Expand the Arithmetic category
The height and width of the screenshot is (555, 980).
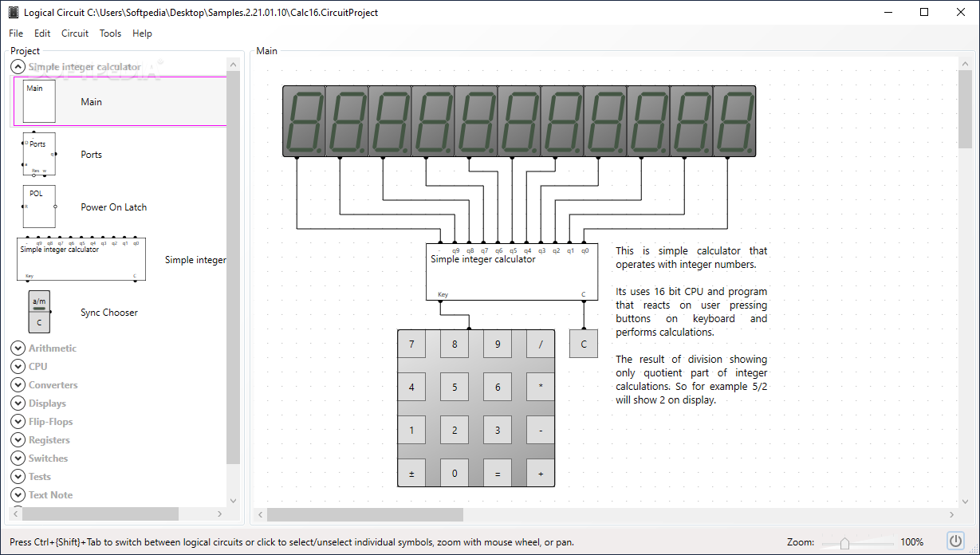(18, 348)
